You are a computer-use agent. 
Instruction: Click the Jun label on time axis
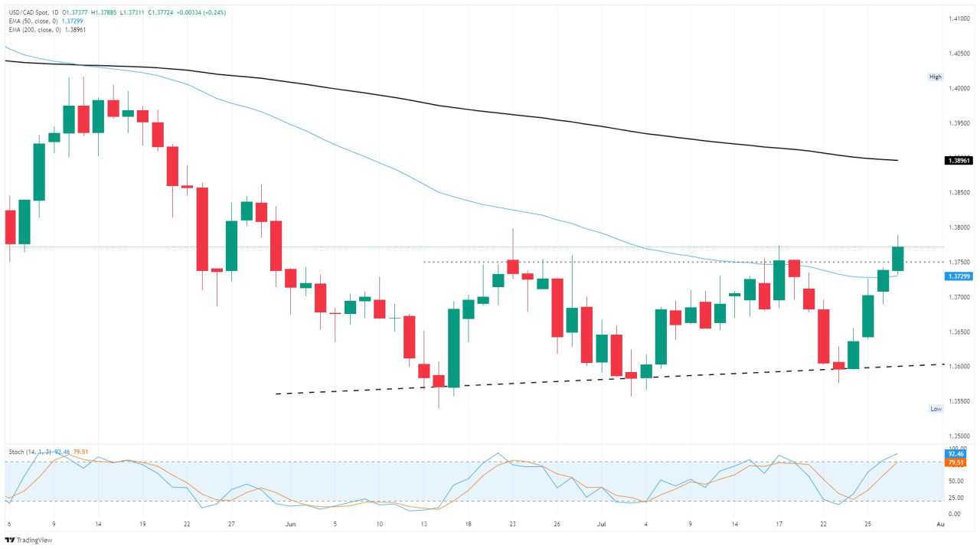[289, 524]
